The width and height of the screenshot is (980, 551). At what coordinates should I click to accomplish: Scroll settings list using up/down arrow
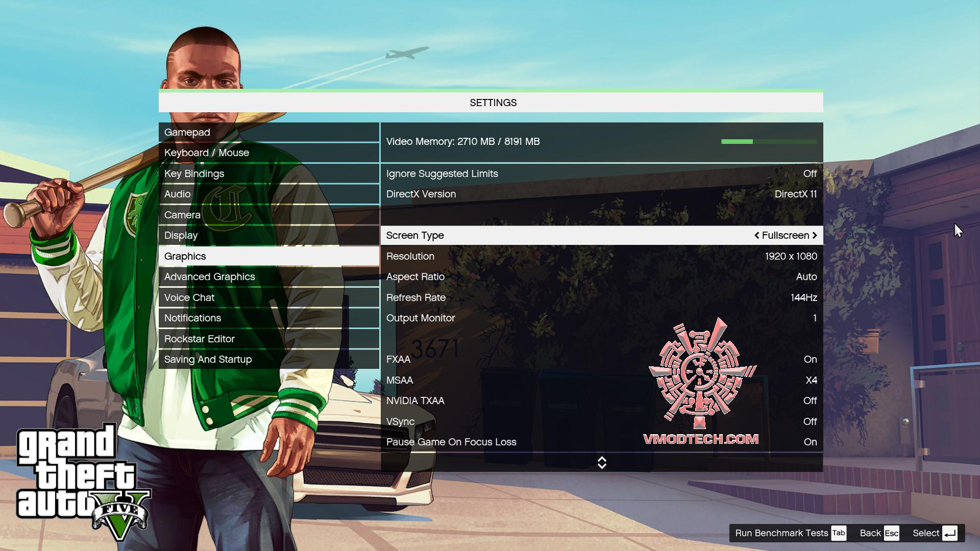[x=601, y=463]
